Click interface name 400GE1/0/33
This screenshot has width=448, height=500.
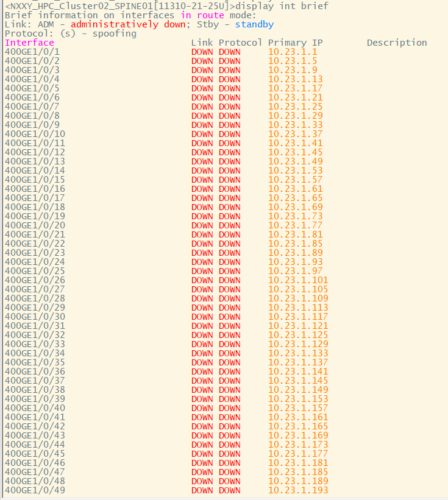tap(35, 344)
